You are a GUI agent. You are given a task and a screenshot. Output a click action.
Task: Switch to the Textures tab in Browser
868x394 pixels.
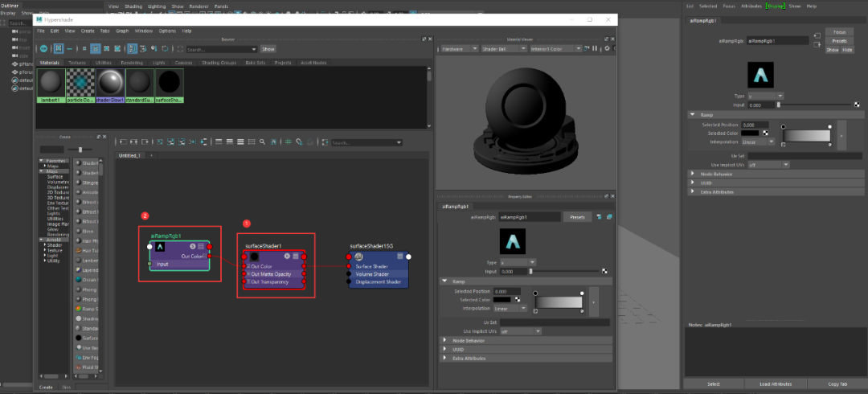[77, 64]
